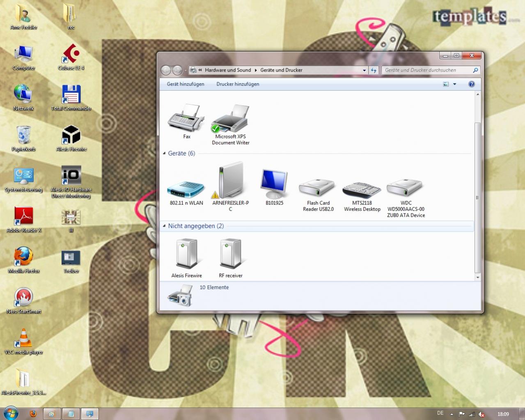Viewport: 525px width, 420px height.
Task: Click the window scrollbar up arrow
Action: [478, 94]
